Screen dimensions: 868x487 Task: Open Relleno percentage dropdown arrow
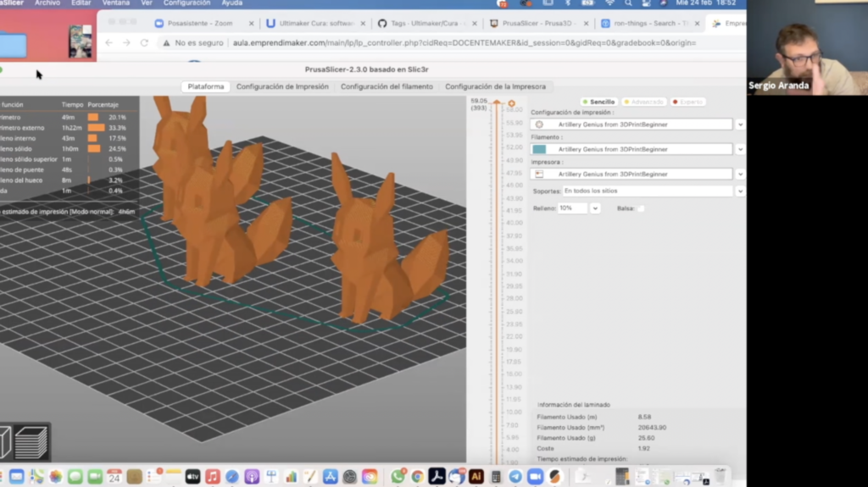tap(595, 208)
